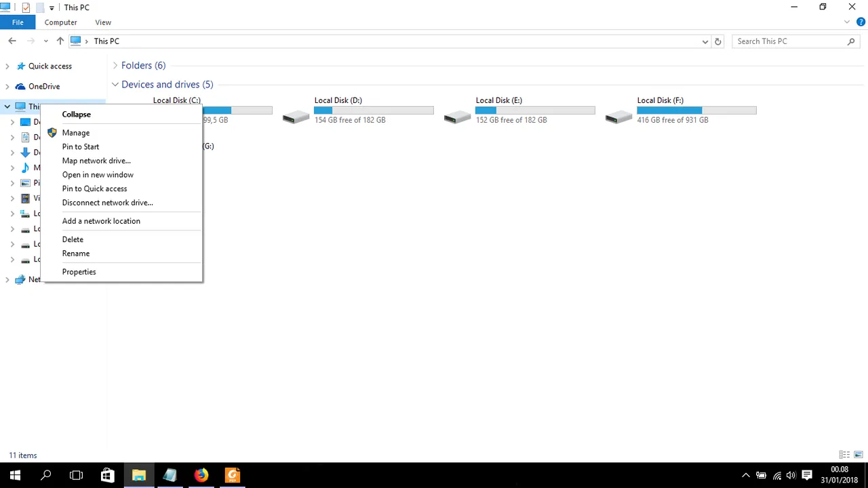Open Customize Quick Access Toolbar dropdown
Image resolution: width=868 pixels, height=488 pixels.
(52, 7)
